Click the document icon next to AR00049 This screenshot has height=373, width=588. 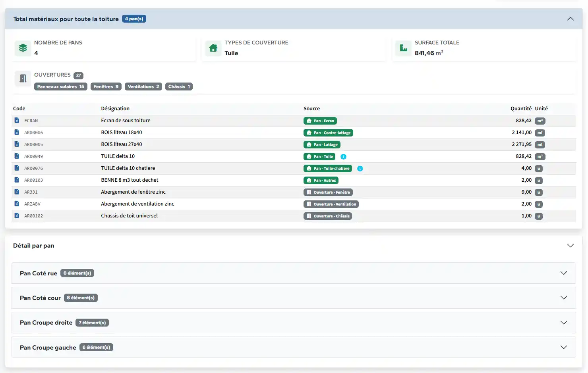(x=17, y=156)
